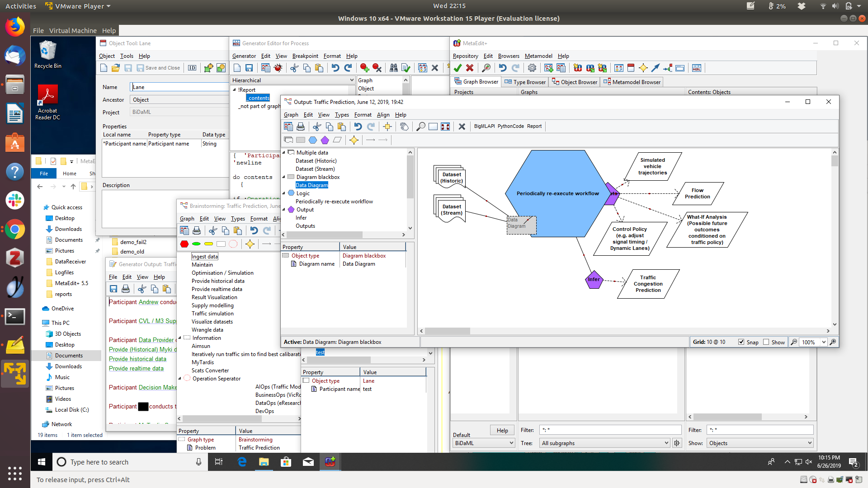The height and width of the screenshot is (488, 868).
Task: Collapse the Logic node in the tree
Action: (x=284, y=193)
